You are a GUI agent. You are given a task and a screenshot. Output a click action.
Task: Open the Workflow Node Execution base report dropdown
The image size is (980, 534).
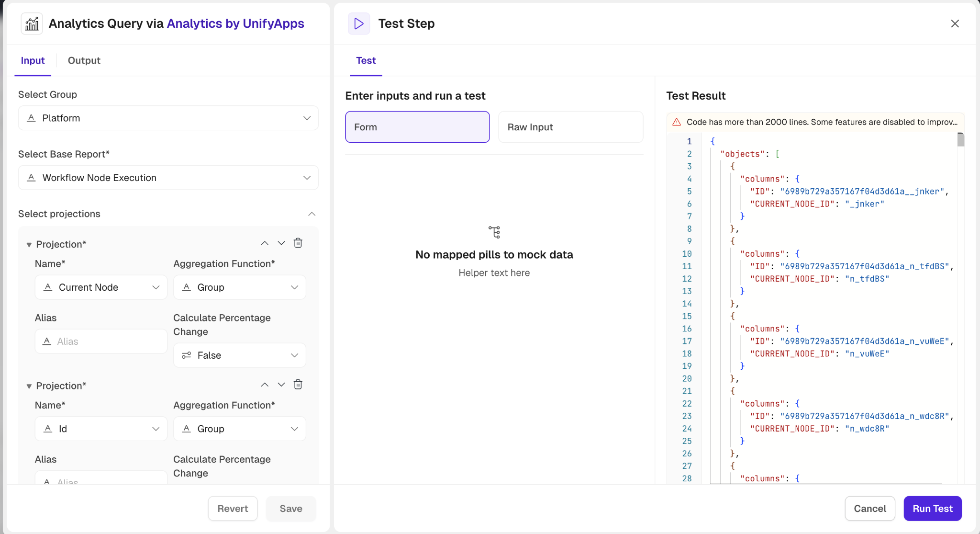[x=168, y=178]
